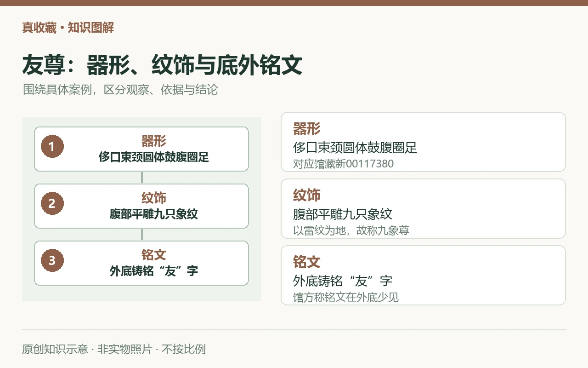Click the brown step circle numbered 1
This screenshot has width=588, height=368.
[x=52, y=146]
